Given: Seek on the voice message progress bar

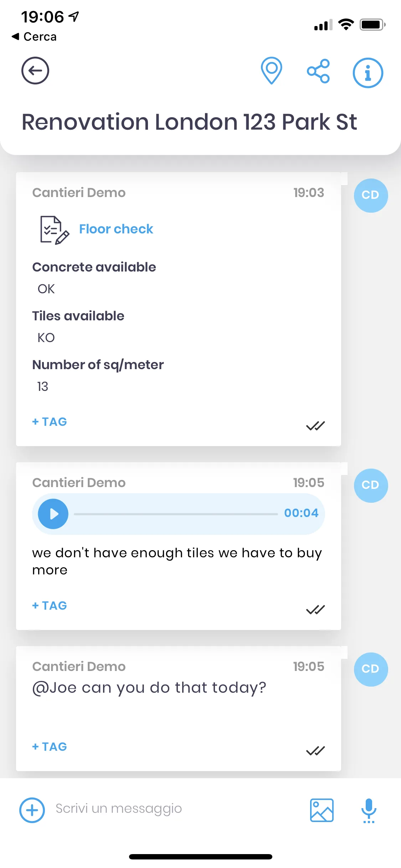Looking at the screenshot, I should 175,514.
